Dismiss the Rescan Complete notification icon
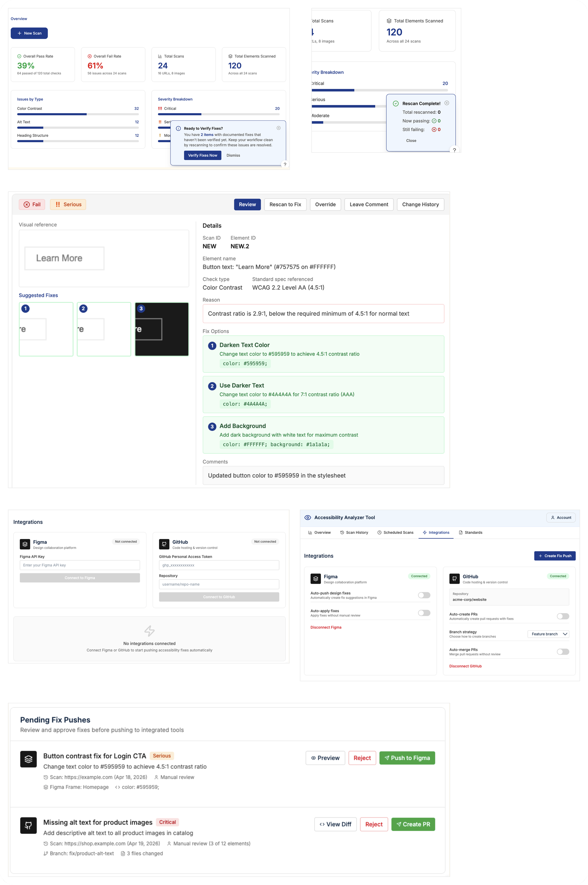 pyautogui.click(x=447, y=103)
